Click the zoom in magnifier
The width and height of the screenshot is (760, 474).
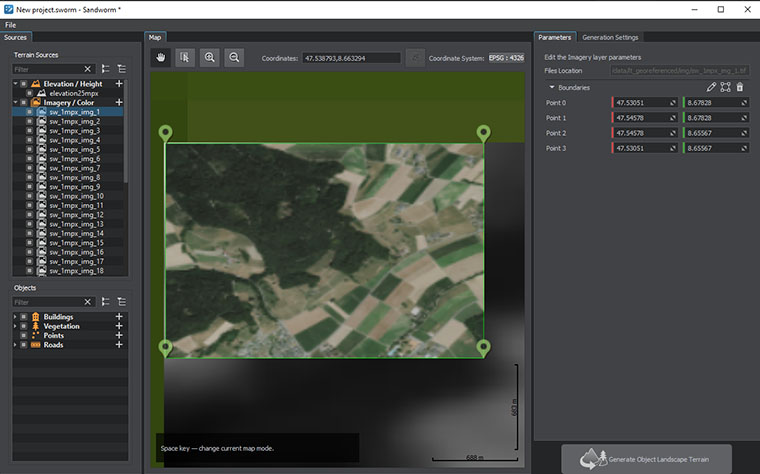click(x=209, y=58)
